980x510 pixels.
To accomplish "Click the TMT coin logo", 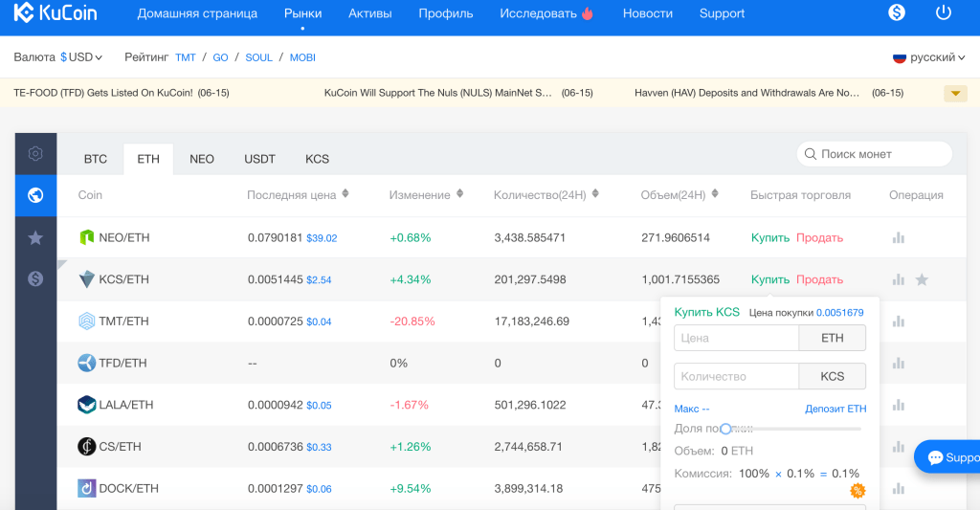I will coord(87,322).
